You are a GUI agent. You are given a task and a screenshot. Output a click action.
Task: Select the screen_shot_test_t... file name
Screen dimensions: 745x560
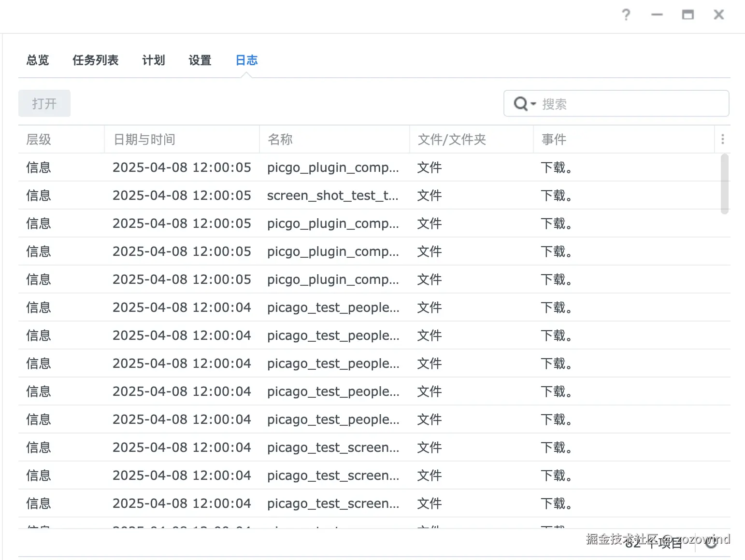(333, 196)
